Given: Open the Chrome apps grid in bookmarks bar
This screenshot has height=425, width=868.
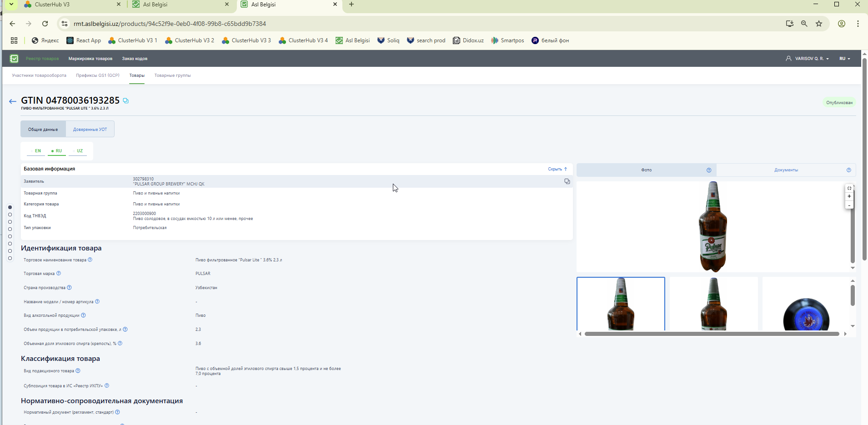Looking at the screenshot, I should 14,40.
